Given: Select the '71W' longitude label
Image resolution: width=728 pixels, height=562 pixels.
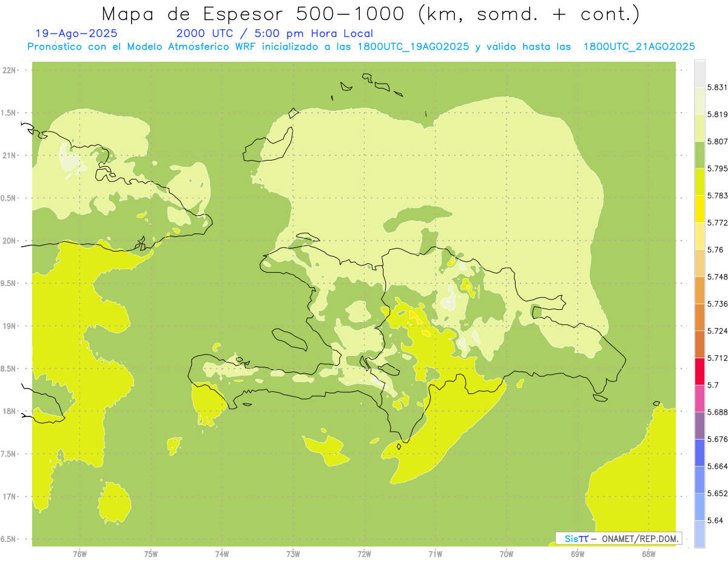Looking at the screenshot, I should 435,554.
